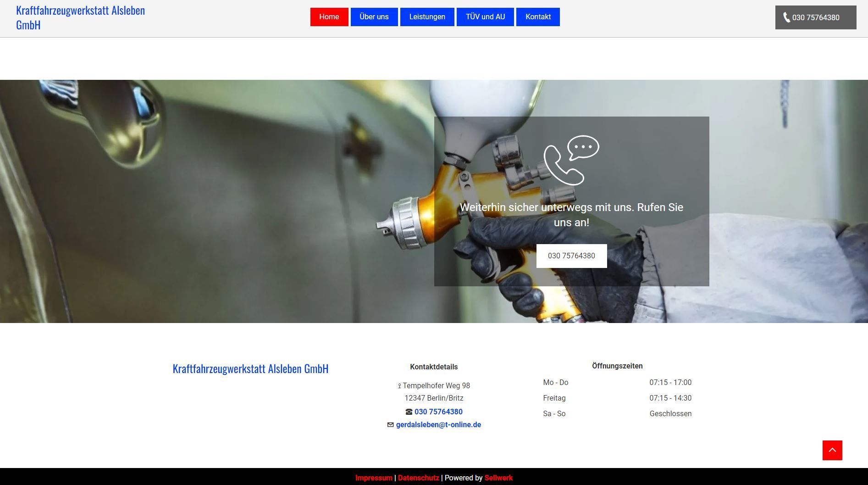Screen dimensions: 868x485
Task: Click the telephone icon in Kontaktdetails
Action: tap(409, 412)
